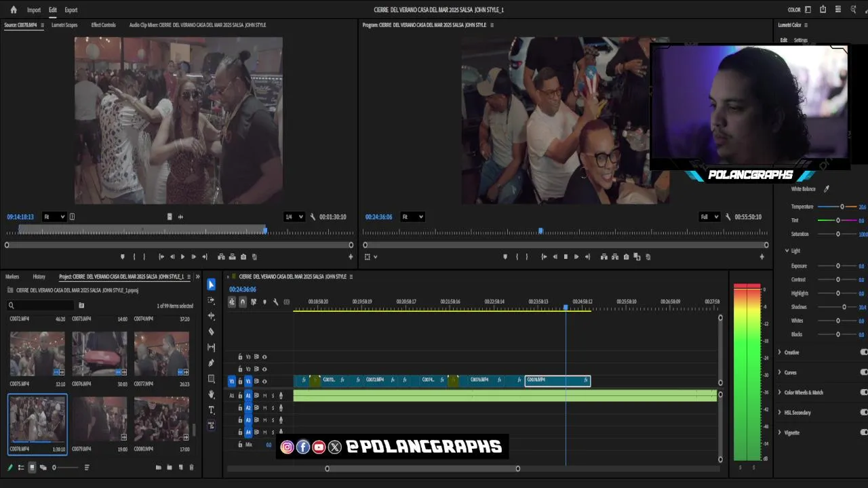The image size is (868, 488).
Task: Solo audio track A2
Action: (x=273, y=408)
